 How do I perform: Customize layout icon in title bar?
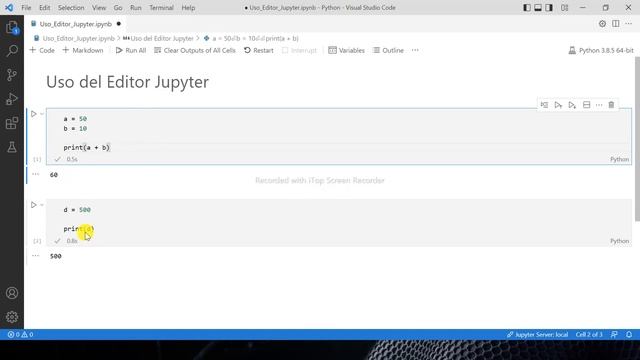564,7
